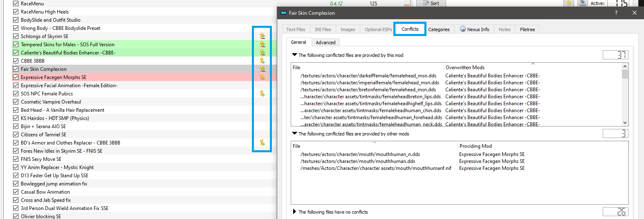Select YY Anim Replacer - Mystic Knight mod
644x219 pixels.
point(144,167)
